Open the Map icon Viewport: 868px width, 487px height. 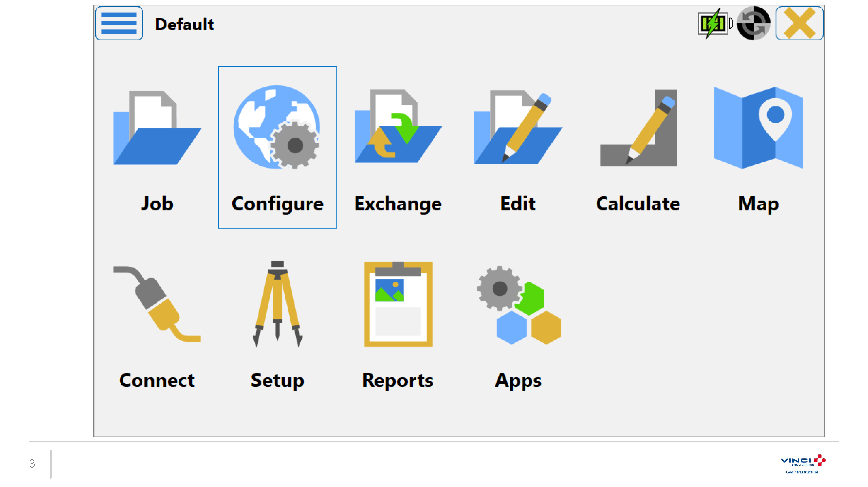(x=758, y=128)
